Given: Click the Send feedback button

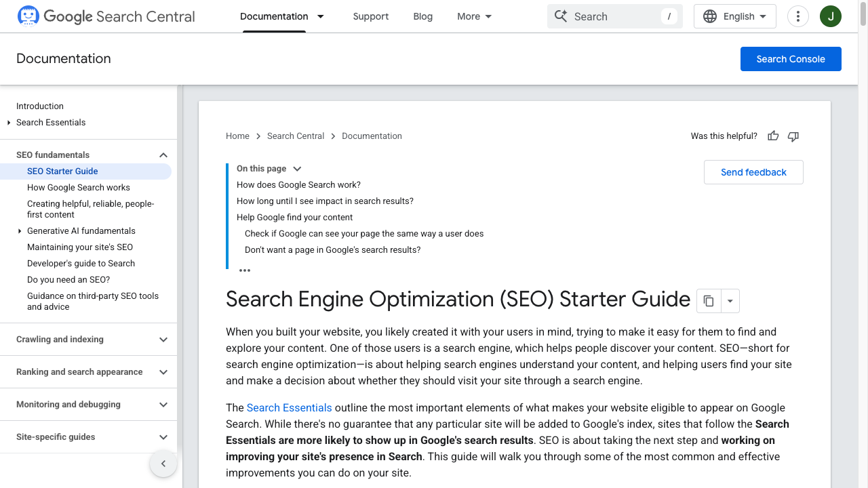Looking at the screenshot, I should pos(753,172).
